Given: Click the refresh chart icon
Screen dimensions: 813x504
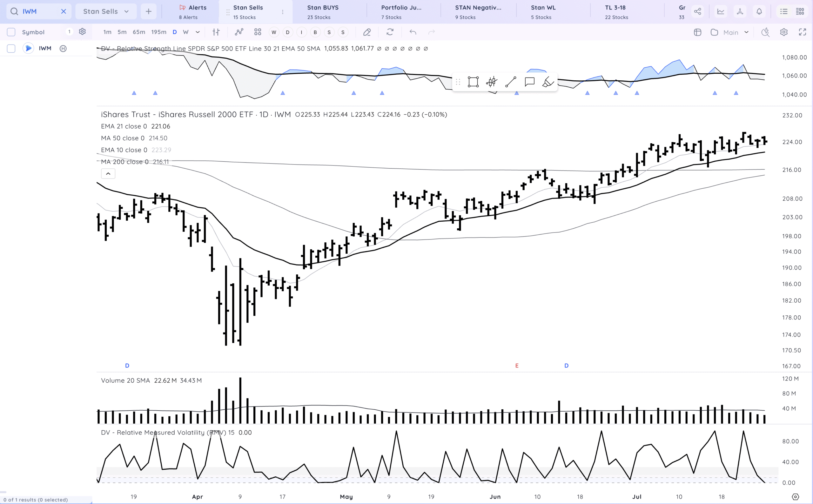Looking at the screenshot, I should point(390,32).
